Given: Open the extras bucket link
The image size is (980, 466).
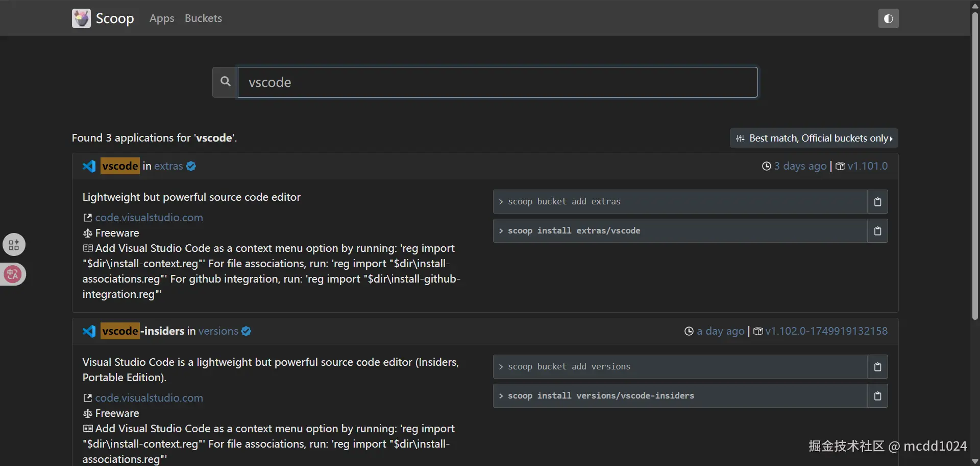Looking at the screenshot, I should point(168,166).
